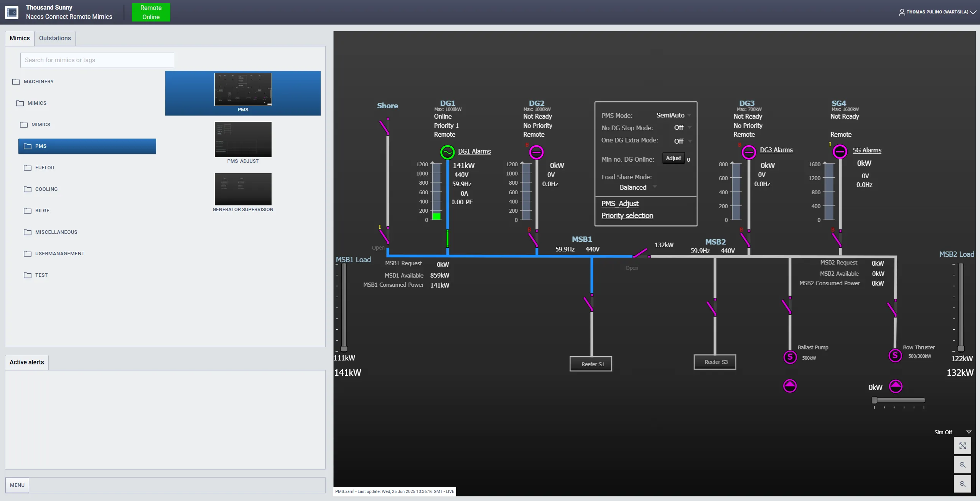The width and height of the screenshot is (980, 501).
Task: Click the zoom out magnifier icon
Action: [962, 484]
